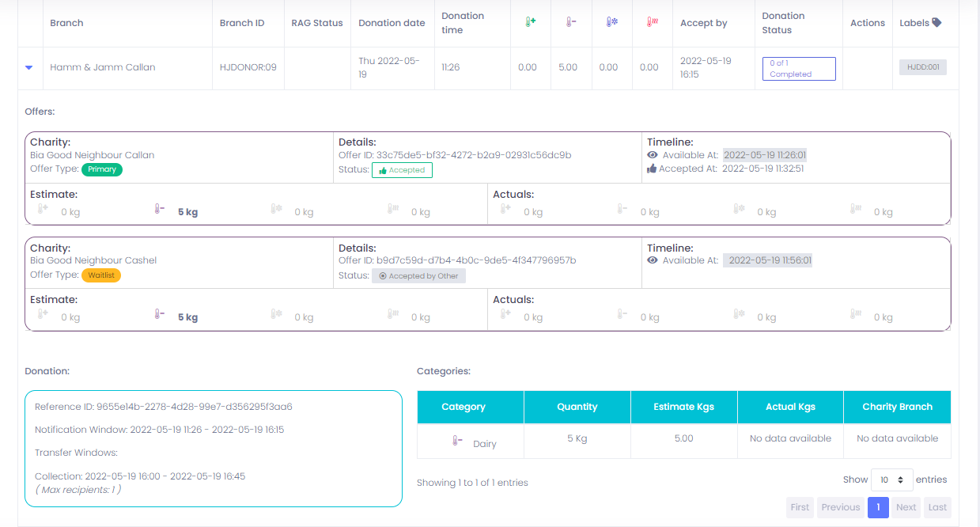The image size is (980, 527).
Task: Open the 0 of 1 Completed status badge
Action: point(798,68)
